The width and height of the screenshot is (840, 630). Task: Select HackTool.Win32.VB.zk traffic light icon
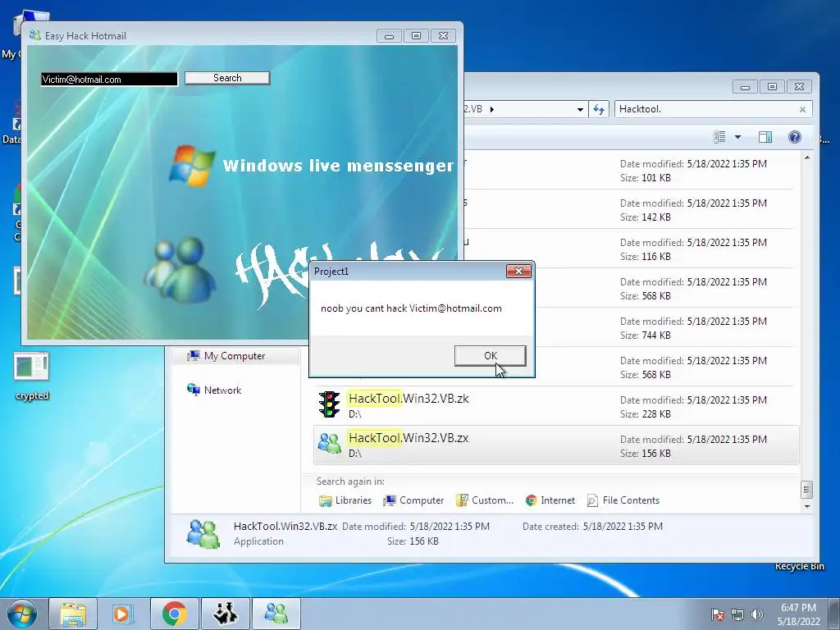(329, 405)
